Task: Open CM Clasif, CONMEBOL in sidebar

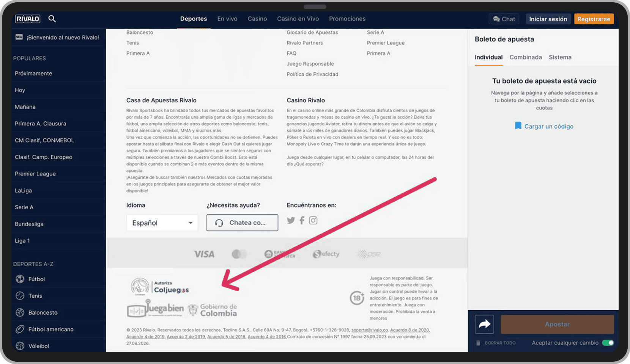Action: click(x=58, y=140)
